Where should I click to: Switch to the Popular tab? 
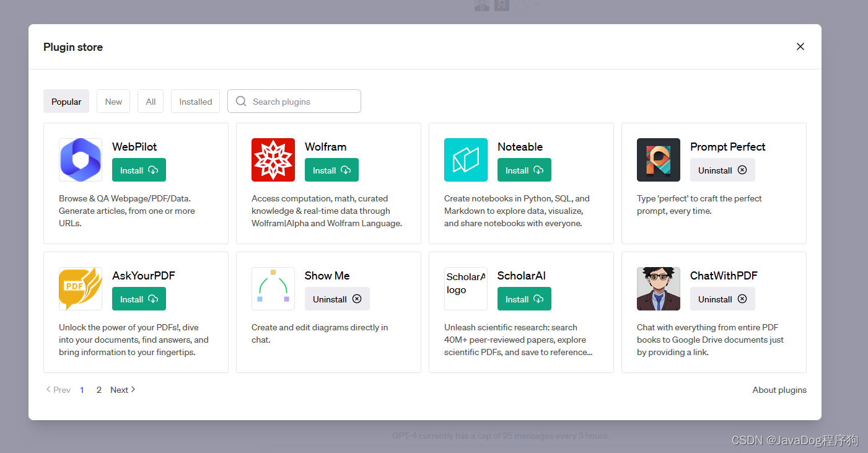[66, 101]
